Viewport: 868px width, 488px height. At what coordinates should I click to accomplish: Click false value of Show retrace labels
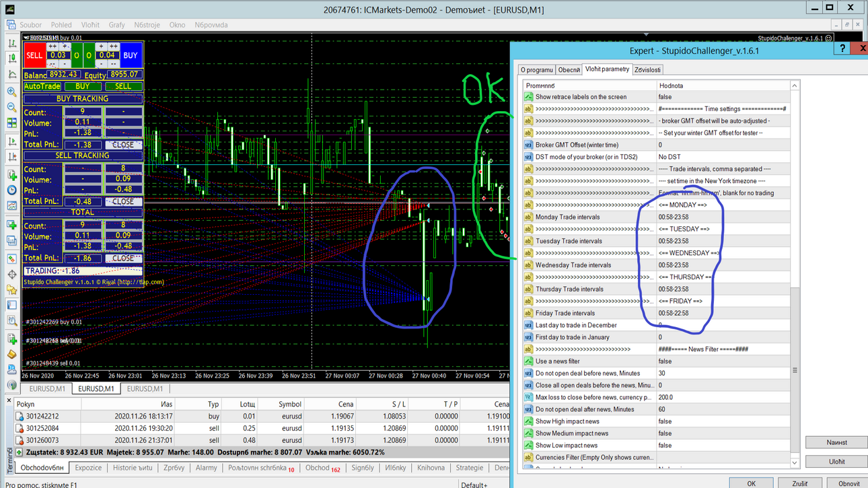[x=723, y=97]
